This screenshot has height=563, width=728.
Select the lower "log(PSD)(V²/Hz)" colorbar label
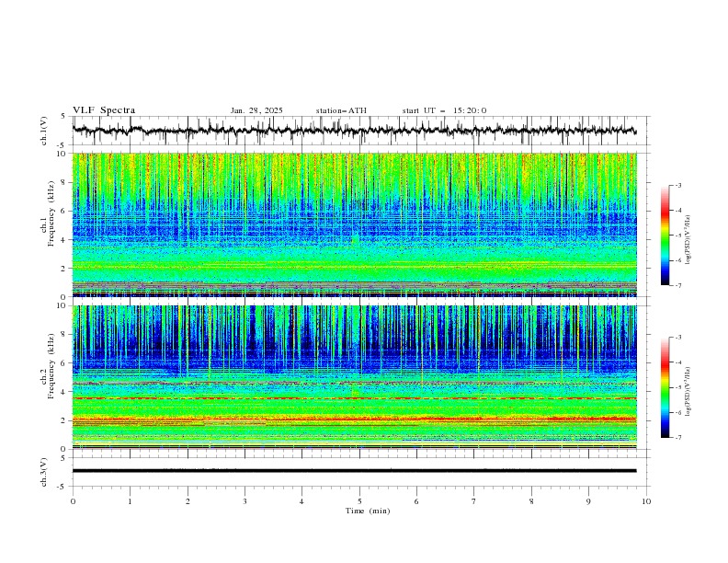pos(688,391)
